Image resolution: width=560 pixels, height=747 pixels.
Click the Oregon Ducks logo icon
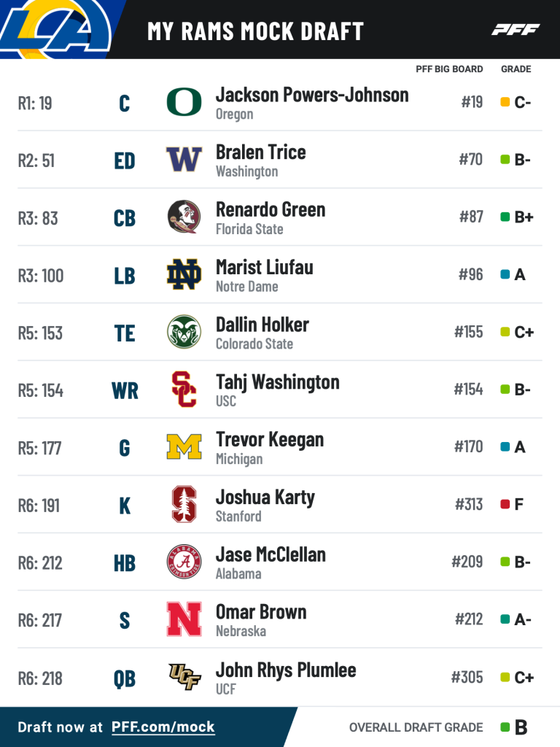(x=184, y=102)
